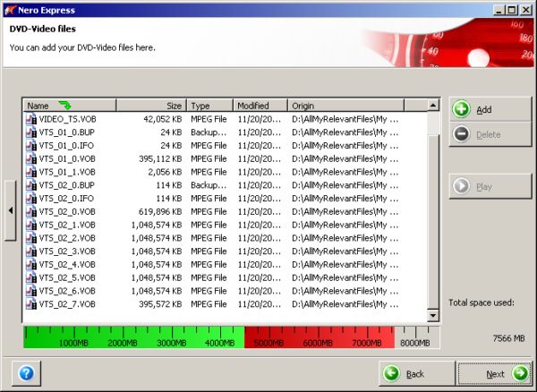Click the 7566 MB total space value

pyautogui.click(x=508, y=338)
